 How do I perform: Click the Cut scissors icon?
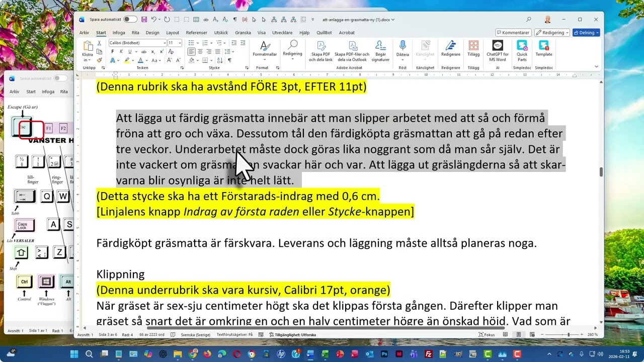(99, 43)
